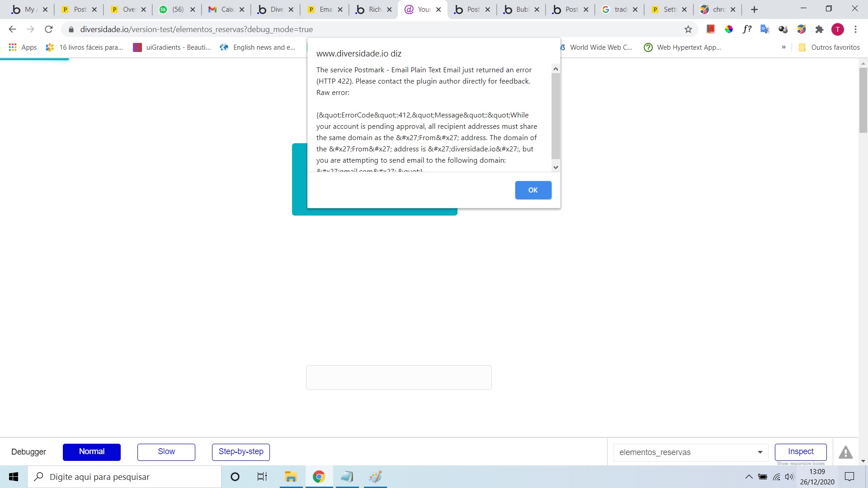
Task: Expand hidden bookmarks chevron
Action: tap(783, 47)
